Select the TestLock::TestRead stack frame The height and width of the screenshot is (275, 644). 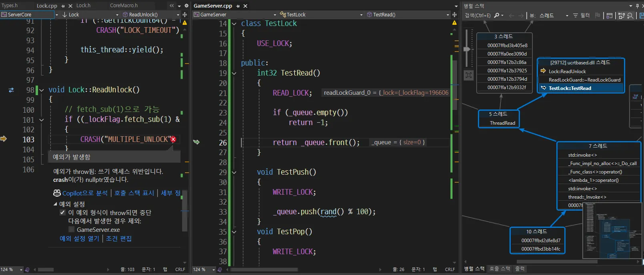coord(570,88)
